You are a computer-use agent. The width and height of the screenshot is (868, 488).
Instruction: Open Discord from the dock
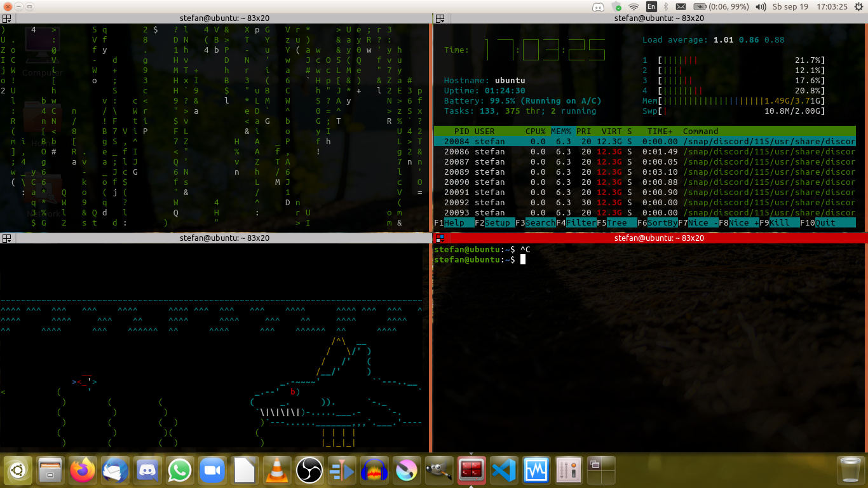click(147, 471)
